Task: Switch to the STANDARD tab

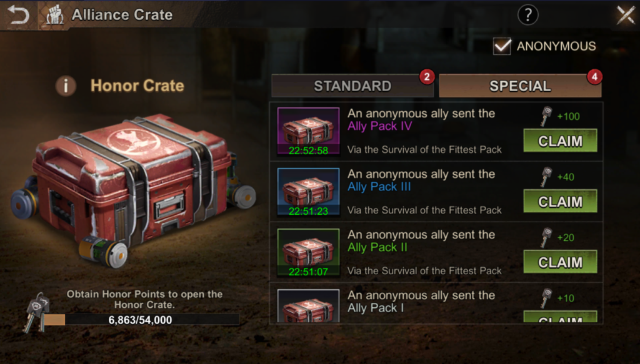Action: [352, 86]
